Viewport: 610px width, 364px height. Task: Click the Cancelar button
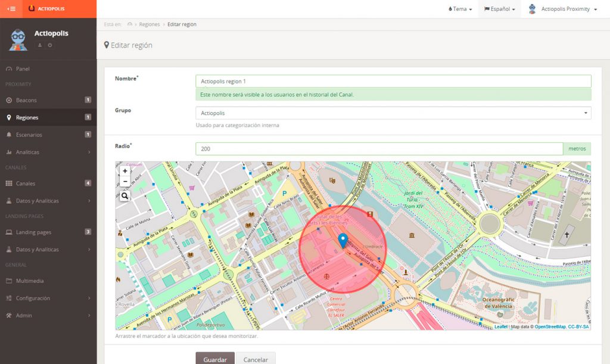tap(256, 359)
